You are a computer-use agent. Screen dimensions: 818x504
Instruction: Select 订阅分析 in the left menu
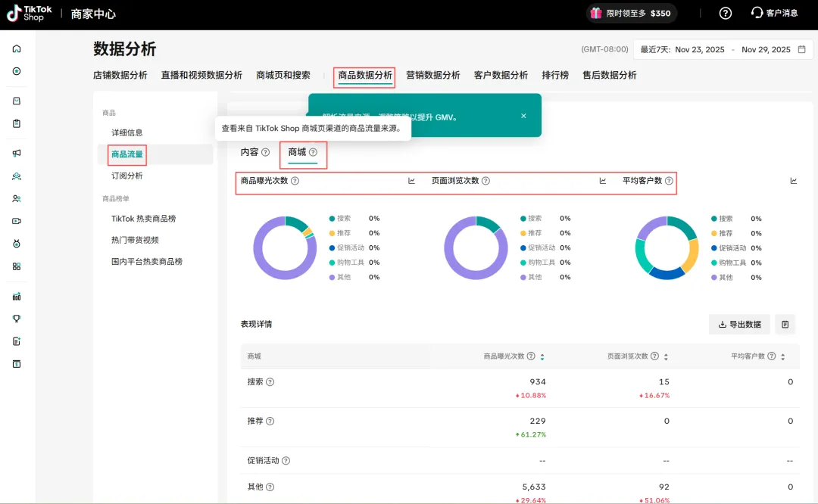(x=127, y=176)
